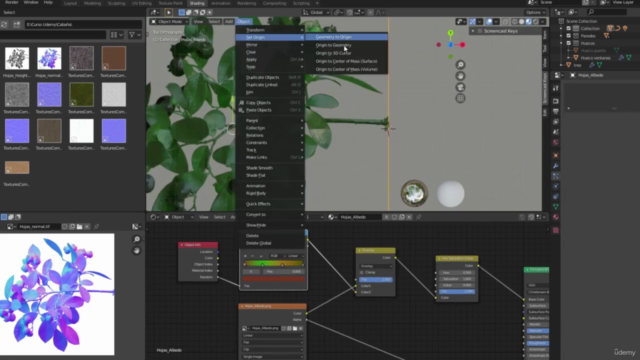The width and height of the screenshot is (640, 360).
Task: Toggle X-ray display in viewport header
Action: click(506, 22)
